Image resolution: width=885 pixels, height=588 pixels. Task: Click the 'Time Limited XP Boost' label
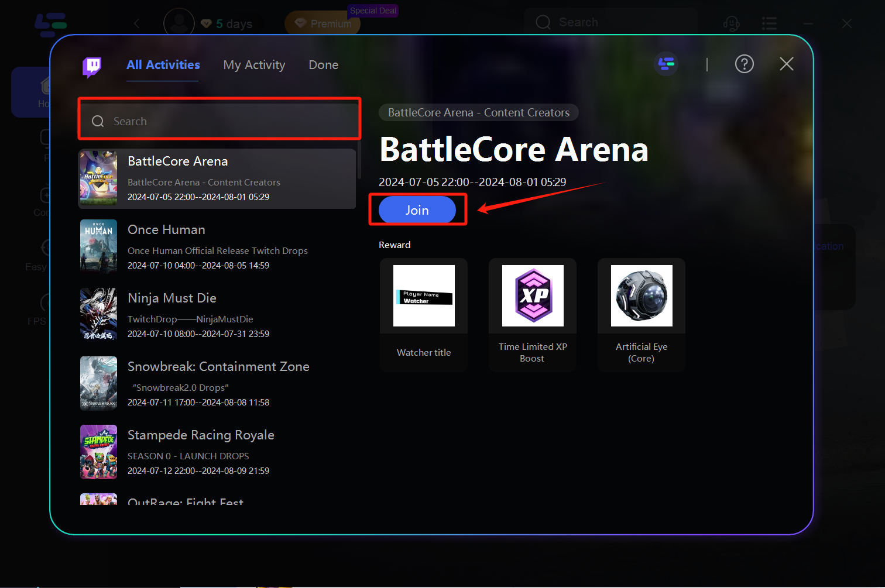[x=533, y=352]
